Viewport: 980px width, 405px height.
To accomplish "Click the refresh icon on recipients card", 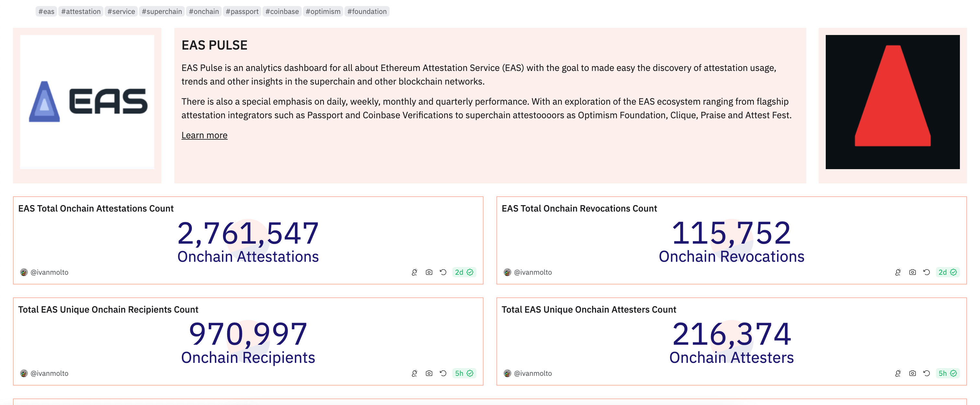I will (x=442, y=373).
